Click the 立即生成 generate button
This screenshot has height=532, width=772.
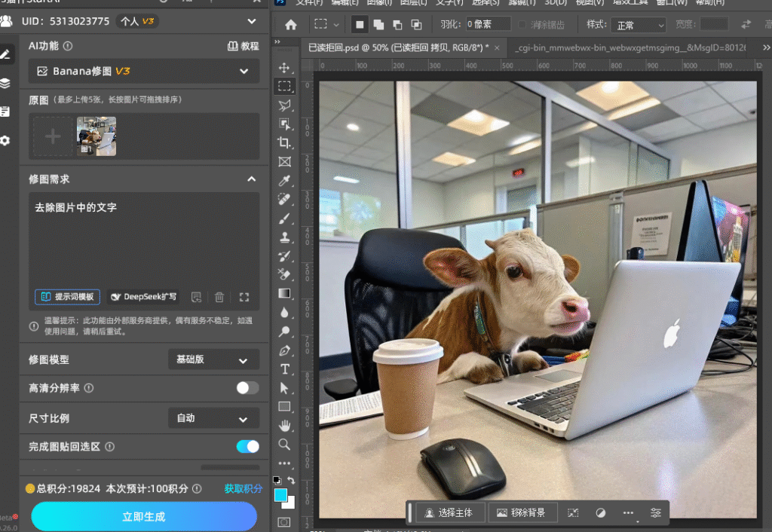point(144,517)
